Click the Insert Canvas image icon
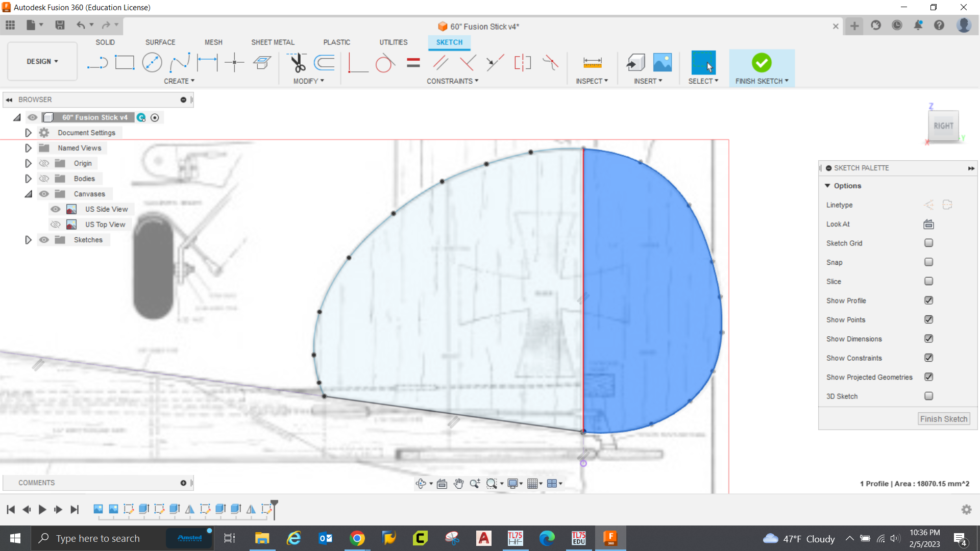This screenshot has width=980, height=551. pyautogui.click(x=663, y=63)
